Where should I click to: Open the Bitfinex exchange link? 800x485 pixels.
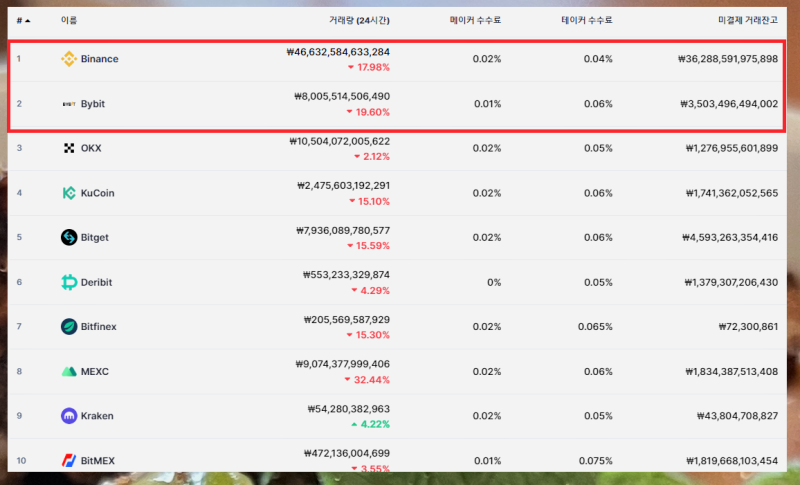(x=98, y=326)
